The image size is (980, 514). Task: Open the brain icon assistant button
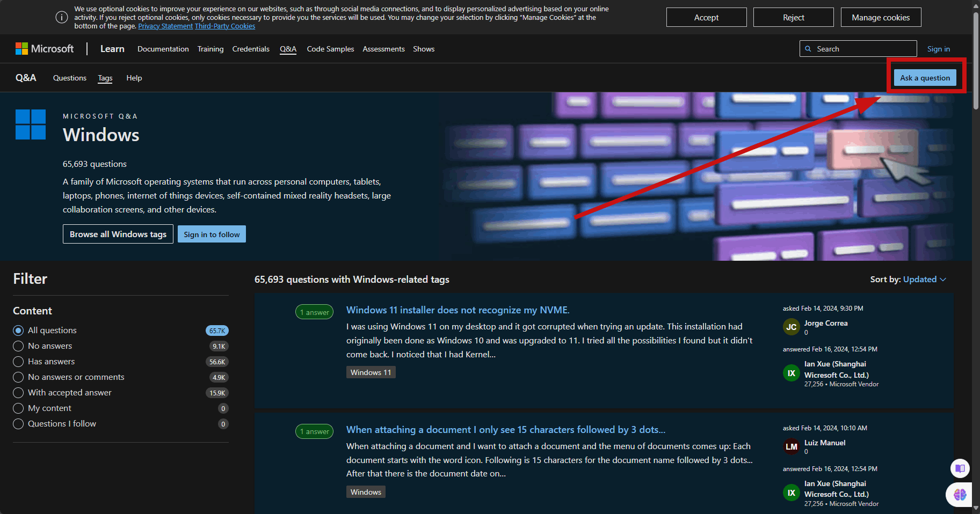960,494
